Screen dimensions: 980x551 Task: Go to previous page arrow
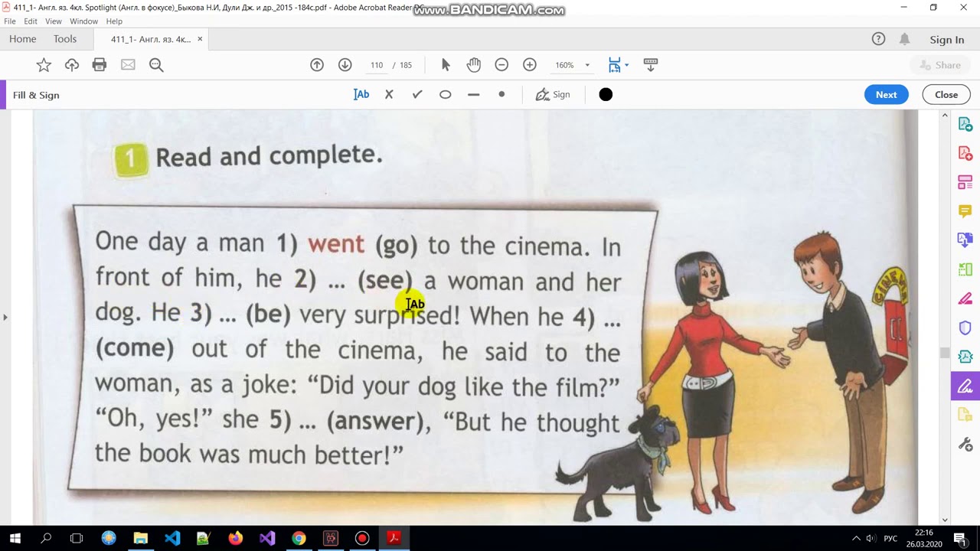[317, 65]
